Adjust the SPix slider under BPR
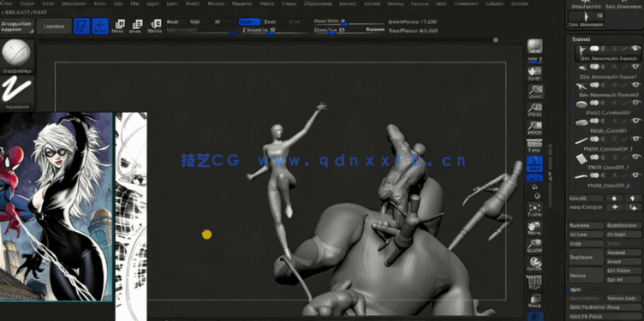The image size is (644, 321). (x=534, y=61)
